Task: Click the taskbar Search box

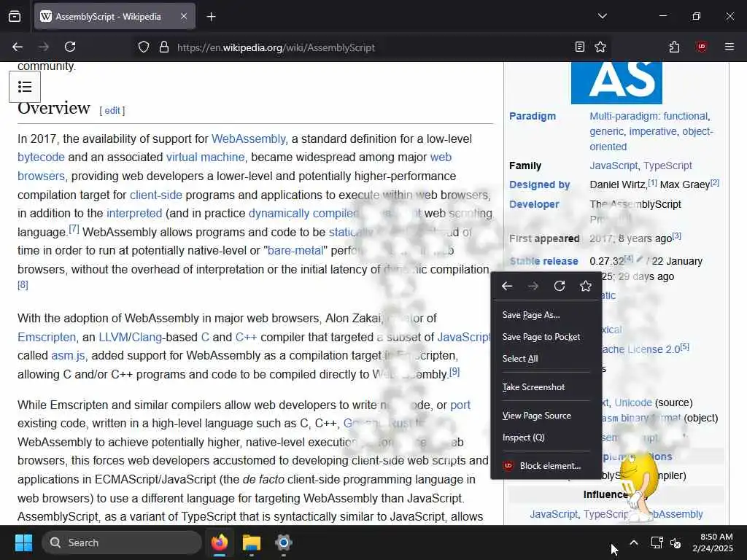Action: (122, 542)
